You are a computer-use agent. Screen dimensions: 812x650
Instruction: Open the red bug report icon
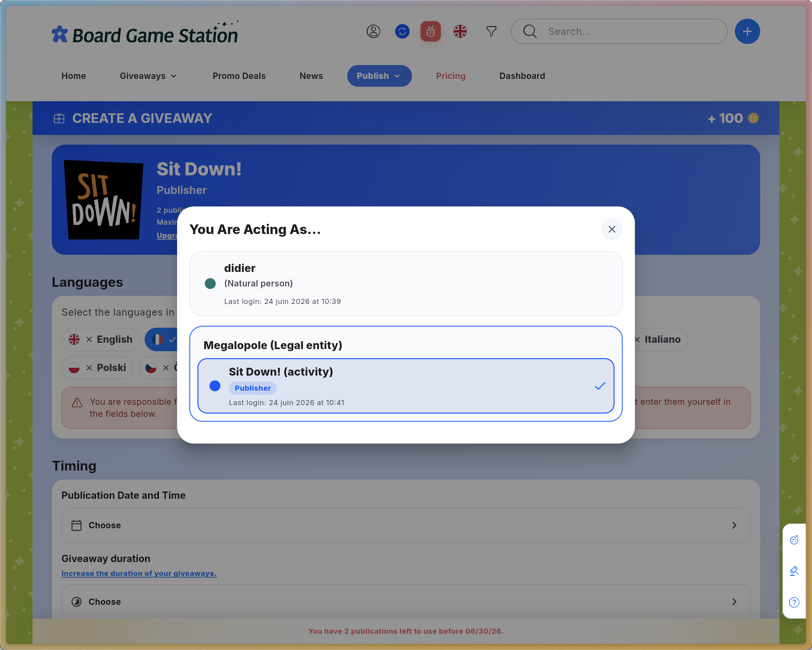tap(430, 31)
